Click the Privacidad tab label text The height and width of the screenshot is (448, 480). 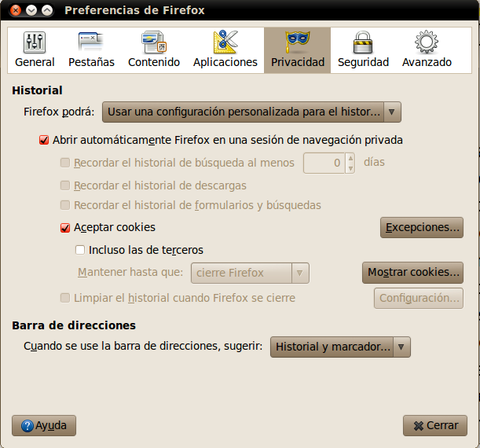[x=298, y=62]
